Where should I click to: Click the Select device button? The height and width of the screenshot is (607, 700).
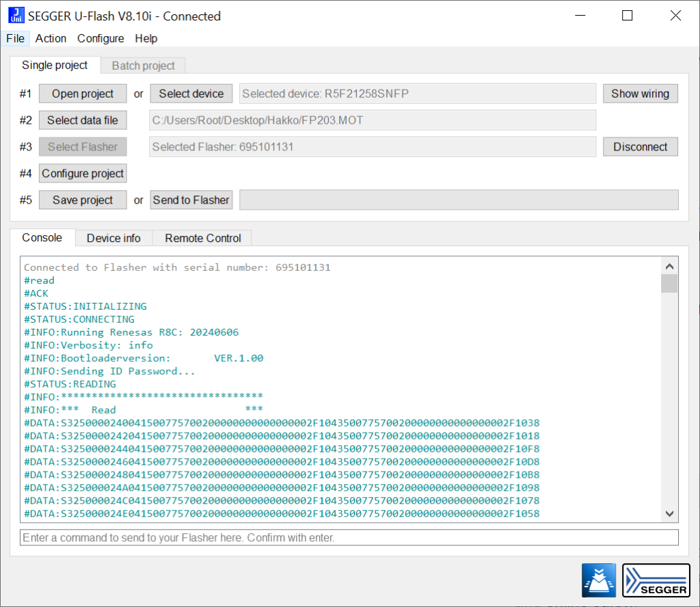click(191, 94)
